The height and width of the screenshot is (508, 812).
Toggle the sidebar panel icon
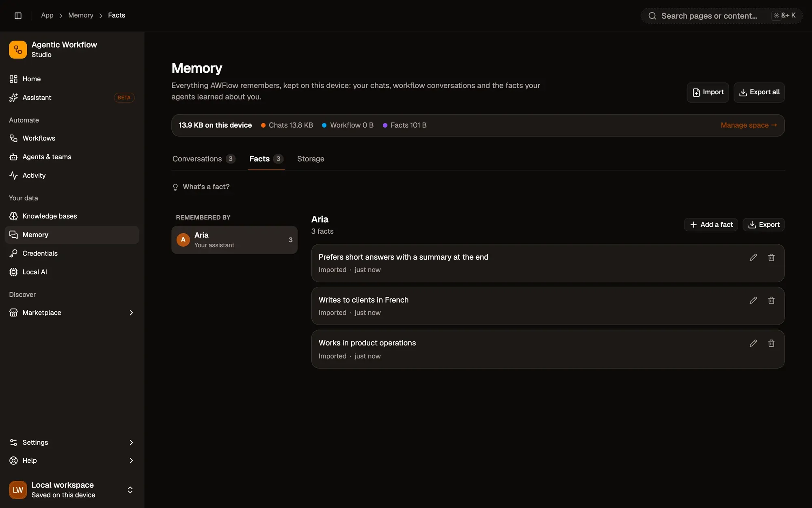tap(18, 15)
